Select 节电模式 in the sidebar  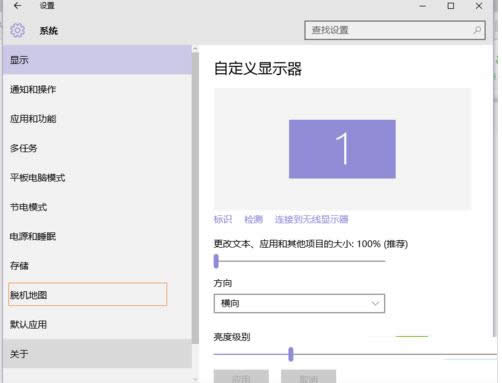click(97, 207)
